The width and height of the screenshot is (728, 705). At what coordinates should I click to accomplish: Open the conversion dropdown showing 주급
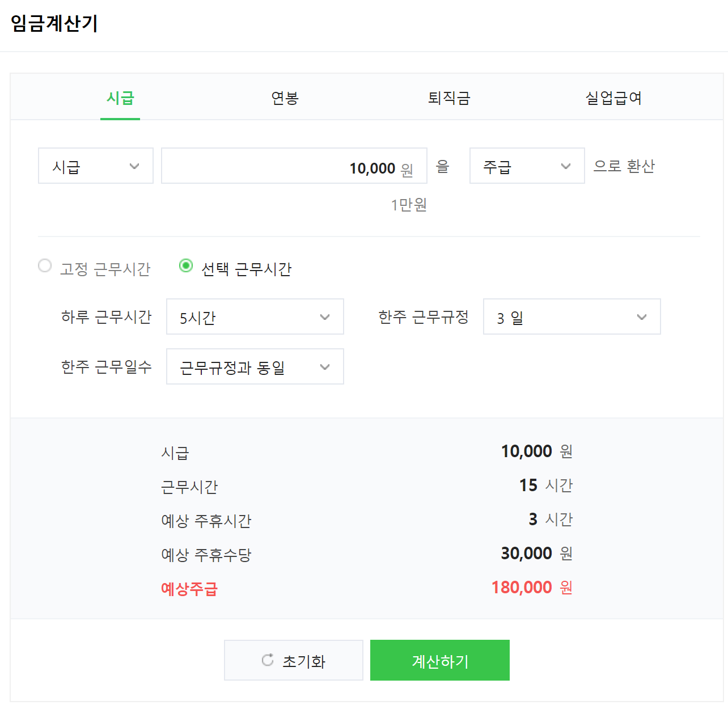tap(527, 166)
